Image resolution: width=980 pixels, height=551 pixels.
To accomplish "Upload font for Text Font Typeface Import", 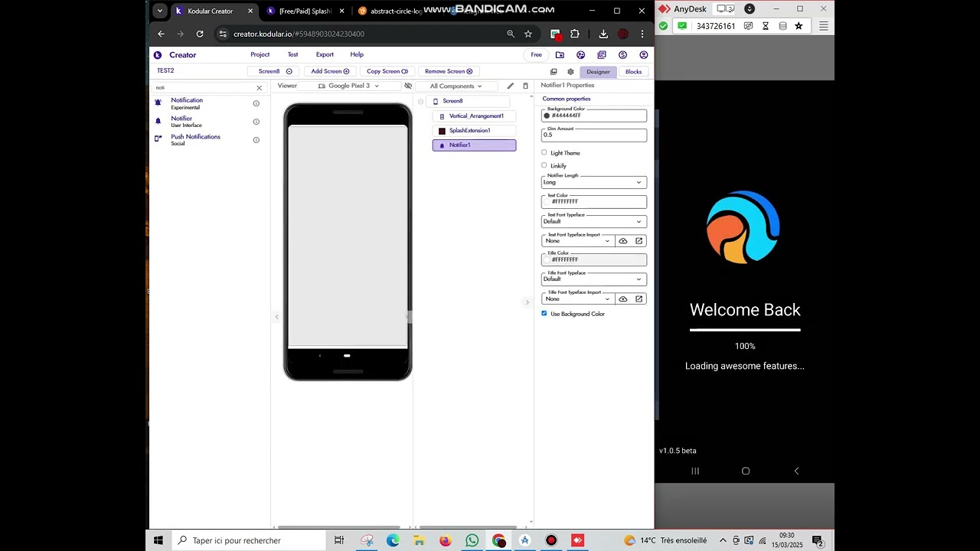I will [x=623, y=241].
